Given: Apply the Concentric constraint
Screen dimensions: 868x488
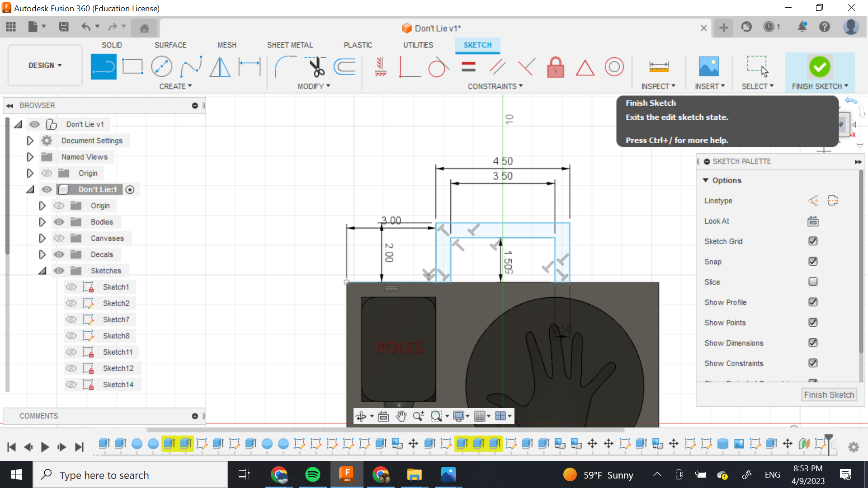Looking at the screenshot, I should click(614, 67).
